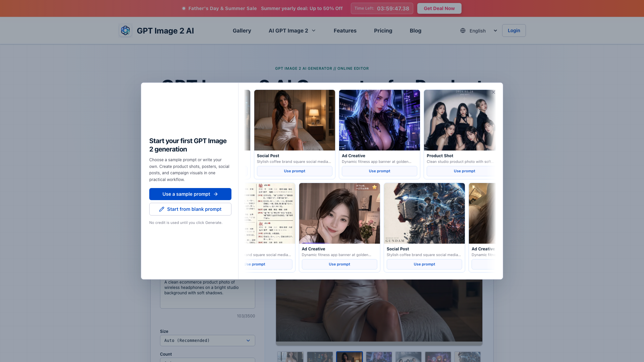The width and height of the screenshot is (644, 362).
Task: Click the highlighted thumbnail in the bottom strip
Action: [350, 357]
